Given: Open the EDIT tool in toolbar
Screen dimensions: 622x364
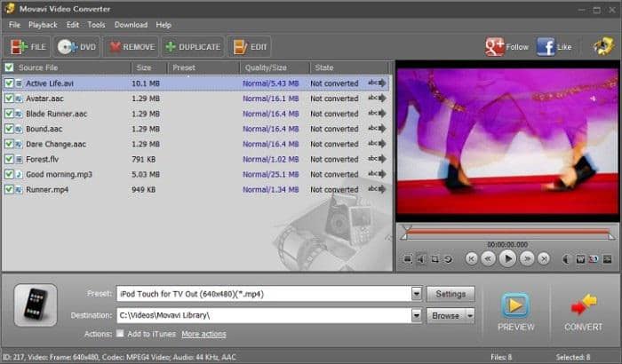Looking at the screenshot, I should [250, 47].
